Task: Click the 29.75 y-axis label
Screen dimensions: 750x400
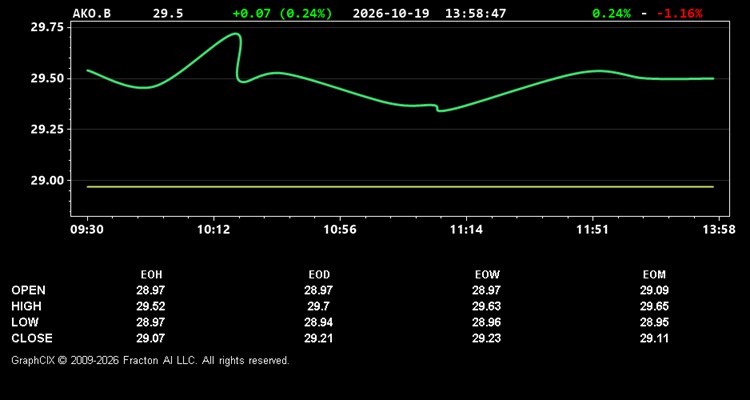Action: click(47, 27)
